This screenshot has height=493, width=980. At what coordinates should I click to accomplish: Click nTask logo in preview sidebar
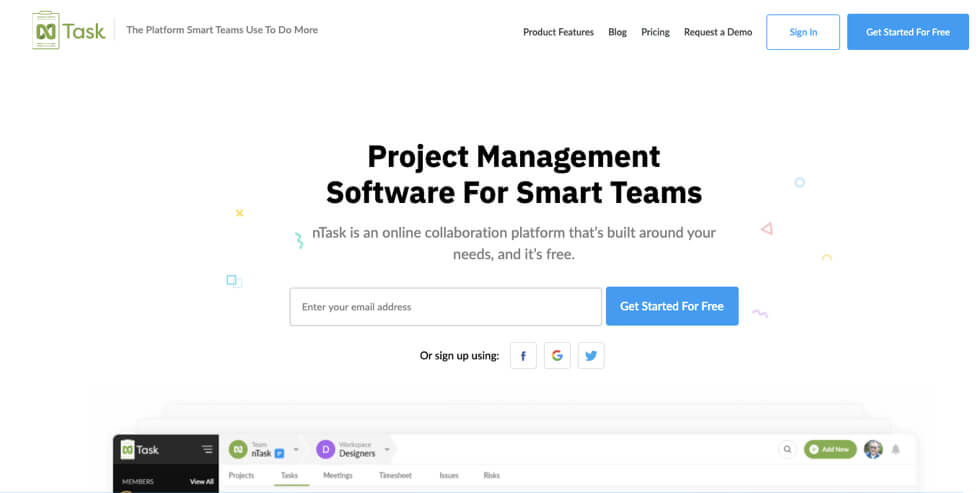point(139,449)
